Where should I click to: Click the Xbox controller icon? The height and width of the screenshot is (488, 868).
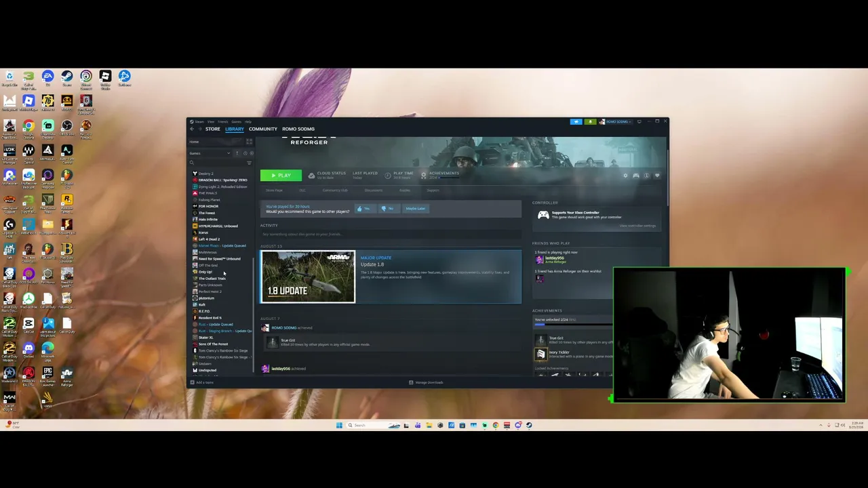tap(543, 215)
